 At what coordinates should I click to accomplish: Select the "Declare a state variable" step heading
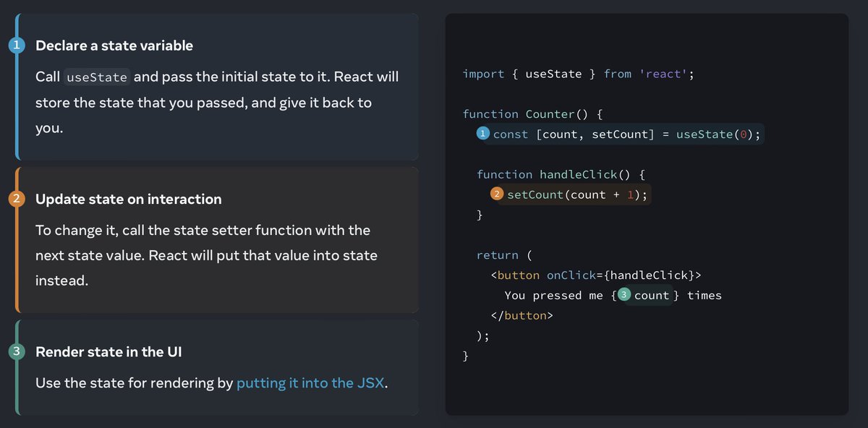[114, 46]
